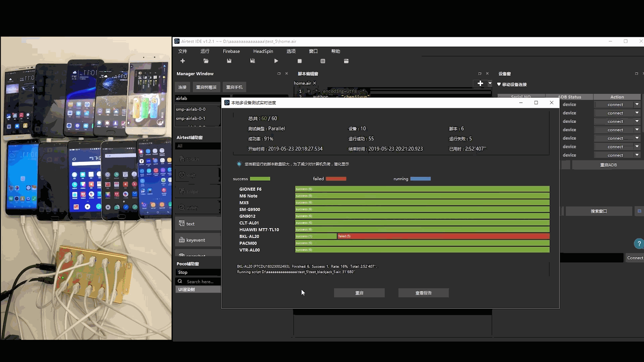644x362 pixels.
Task: Click the ADB Status column header
Action: 570,97
